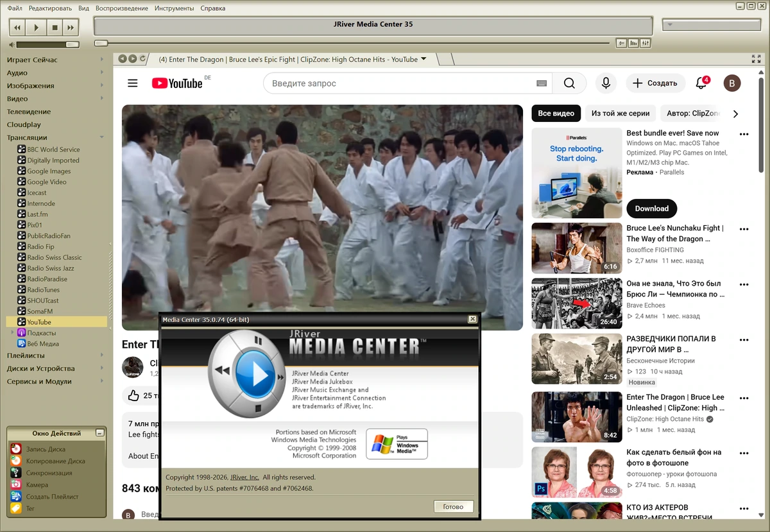Click the Тег tag icon

(x=16, y=508)
